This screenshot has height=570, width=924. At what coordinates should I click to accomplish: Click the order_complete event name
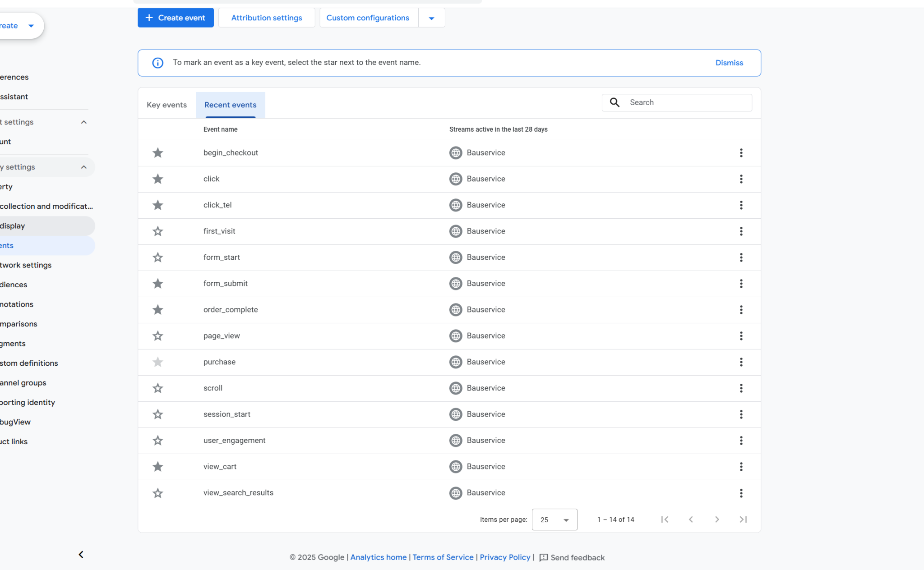(x=231, y=310)
